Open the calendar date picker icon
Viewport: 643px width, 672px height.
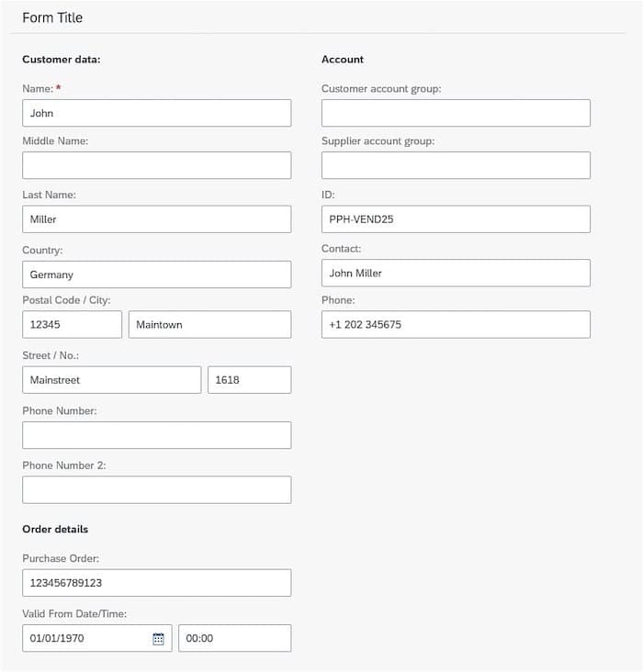click(x=158, y=638)
